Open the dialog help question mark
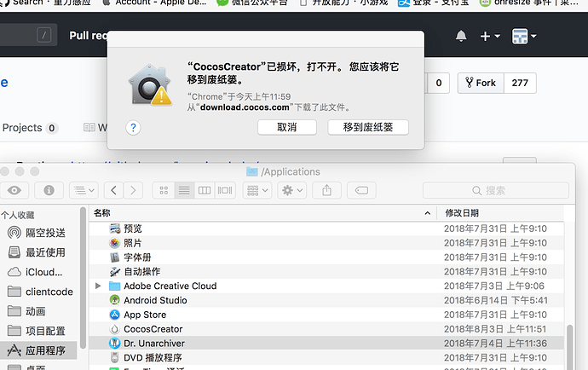The image size is (588, 370). pyautogui.click(x=133, y=128)
